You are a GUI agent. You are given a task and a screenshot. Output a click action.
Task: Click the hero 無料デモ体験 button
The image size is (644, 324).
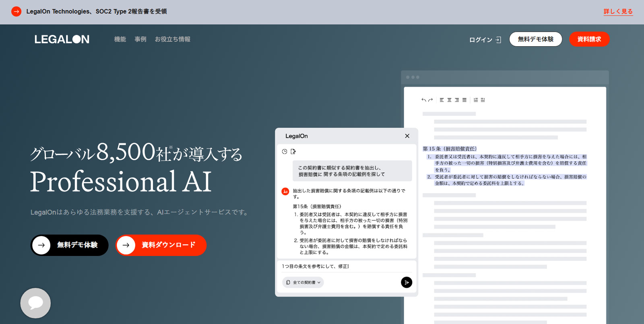(70, 245)
